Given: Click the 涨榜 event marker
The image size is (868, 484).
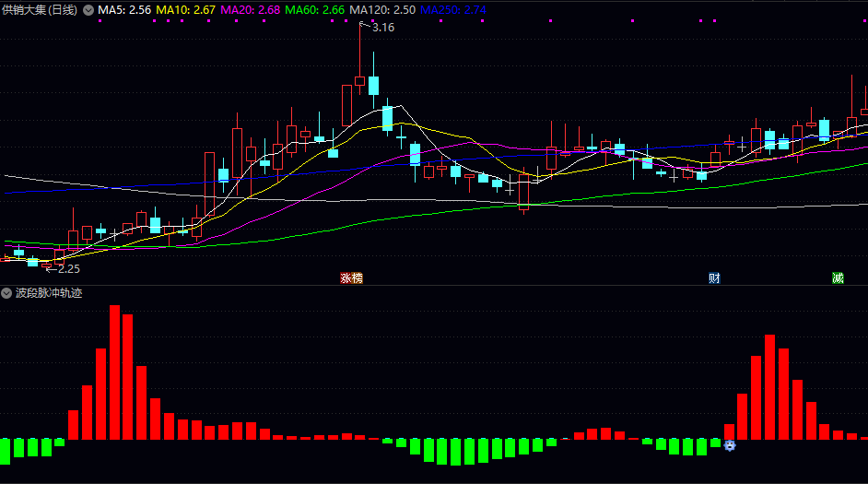Looking at the screenshot, I should pos(351,278).
